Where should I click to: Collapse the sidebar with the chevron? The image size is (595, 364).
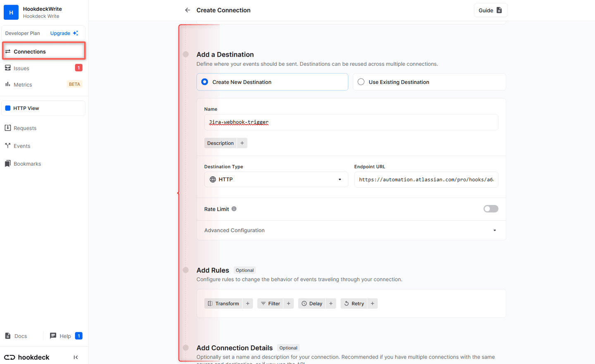[x=76, y=357]
